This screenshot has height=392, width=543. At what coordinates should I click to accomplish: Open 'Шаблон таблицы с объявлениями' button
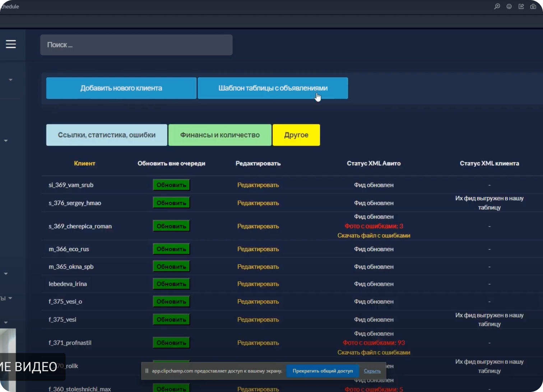[x=273, y=88]
